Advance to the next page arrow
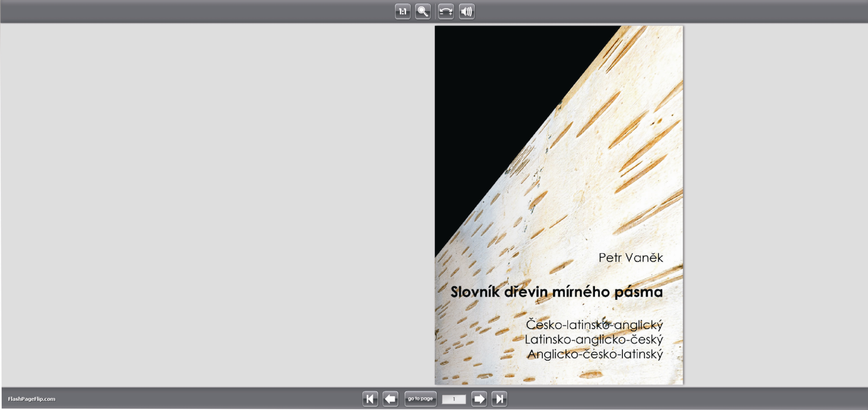This screenshot has height=410, width=868. [x=479, y=399]
